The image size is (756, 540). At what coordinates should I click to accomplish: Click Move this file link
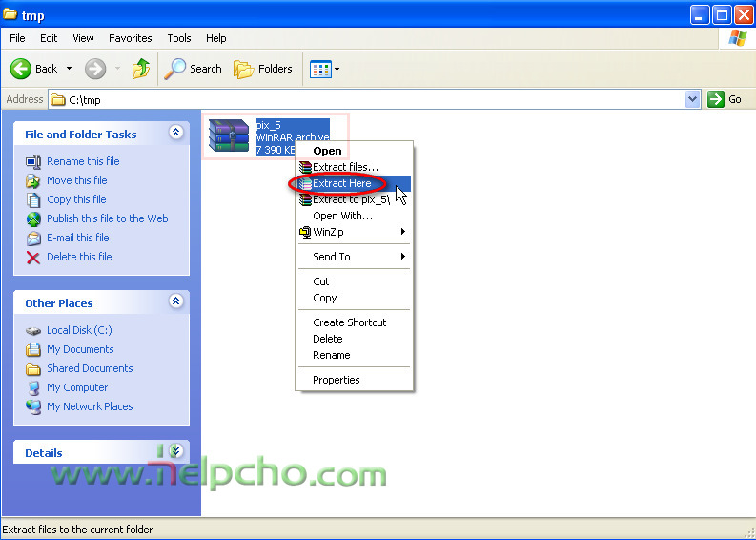pyautogui.click(x=76, y=180)
